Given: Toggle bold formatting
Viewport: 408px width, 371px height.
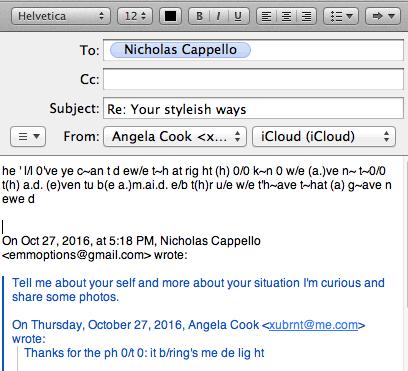Looking at the screenshot, I should coord(199,16).
